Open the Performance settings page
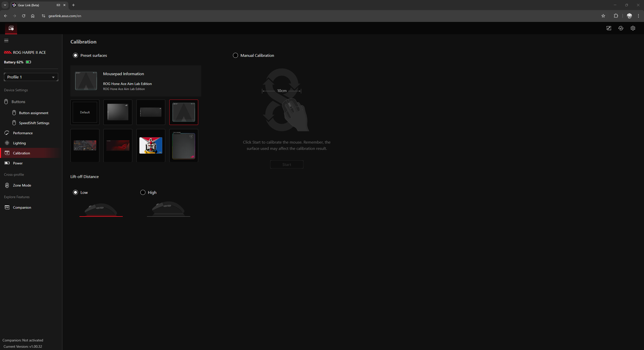Image resolution: width=644 pixels, height=350 pixels. tap(23, 133)
